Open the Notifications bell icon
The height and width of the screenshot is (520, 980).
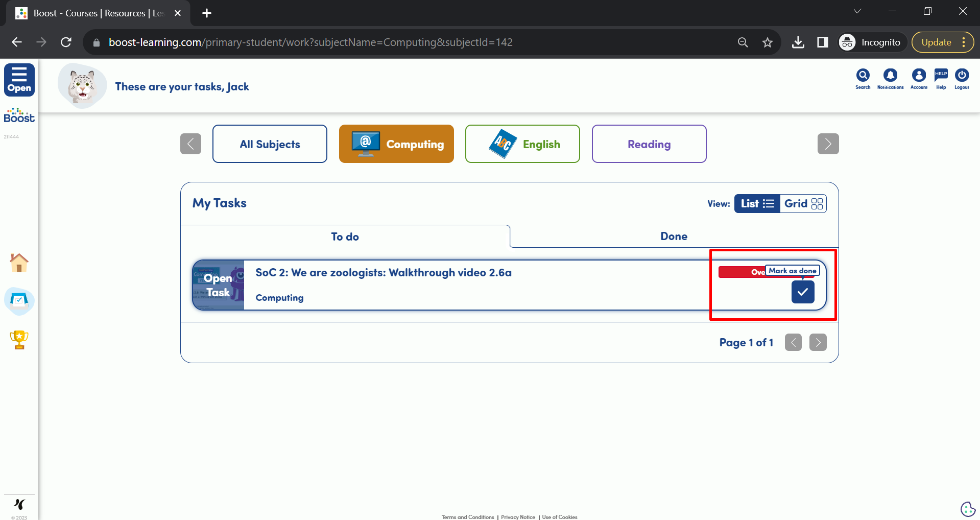click(890, 76)
